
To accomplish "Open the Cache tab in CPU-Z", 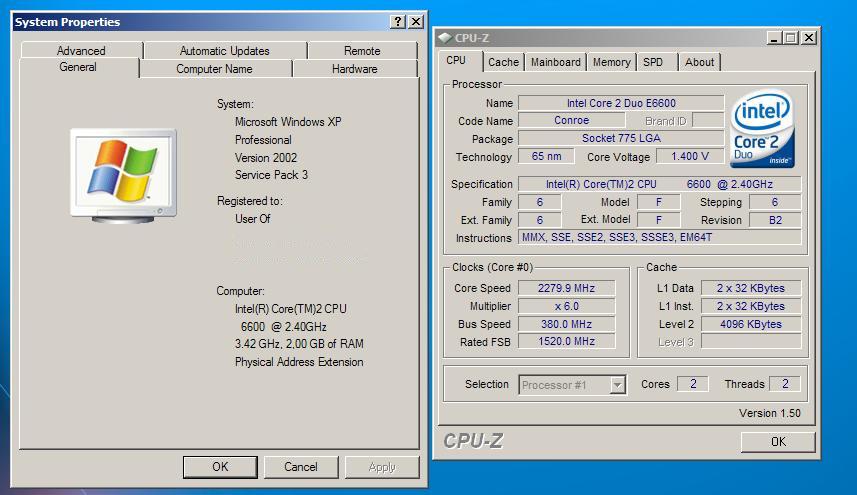I will coord(503,62).
